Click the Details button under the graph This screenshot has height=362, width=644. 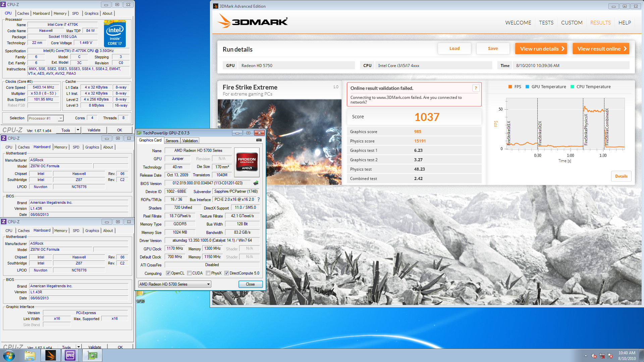pyautogui.click(x=621, y=176)
